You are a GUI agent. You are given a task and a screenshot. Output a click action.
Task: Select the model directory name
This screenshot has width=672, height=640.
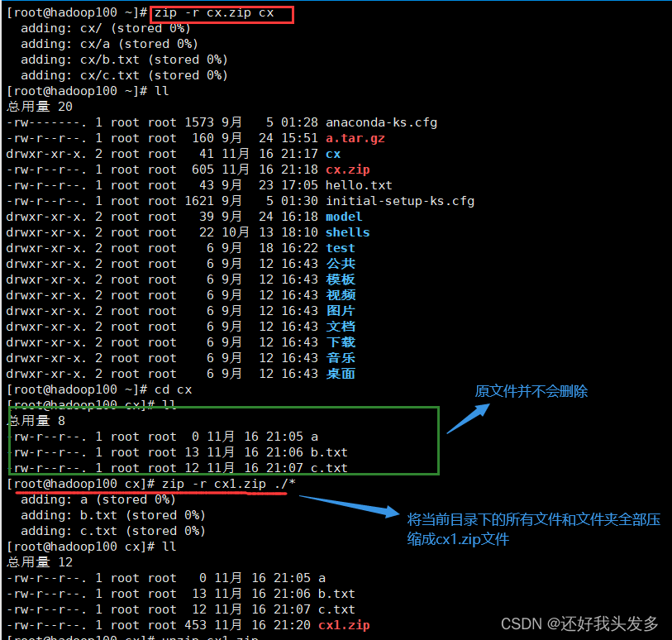[x=344, y=217]
